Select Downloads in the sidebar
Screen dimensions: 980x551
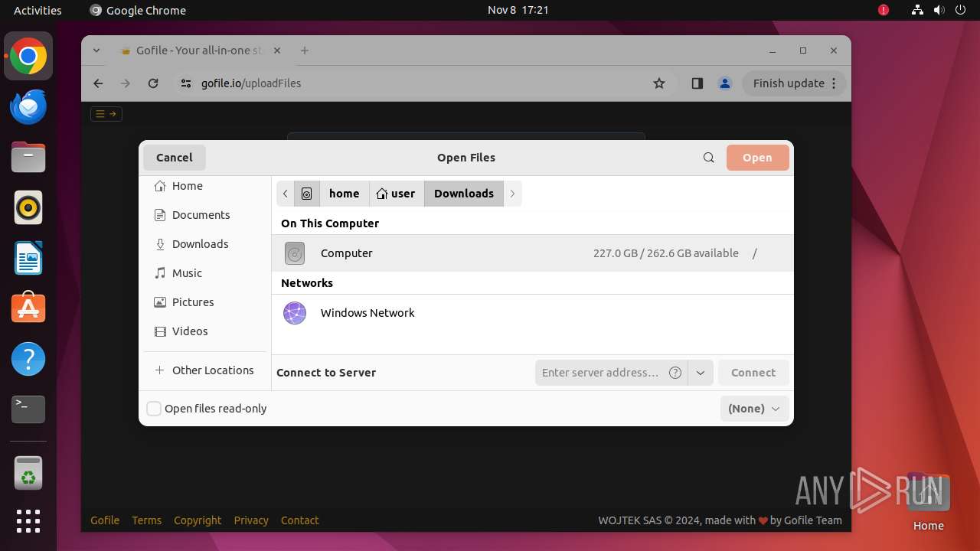coord(207,244)
